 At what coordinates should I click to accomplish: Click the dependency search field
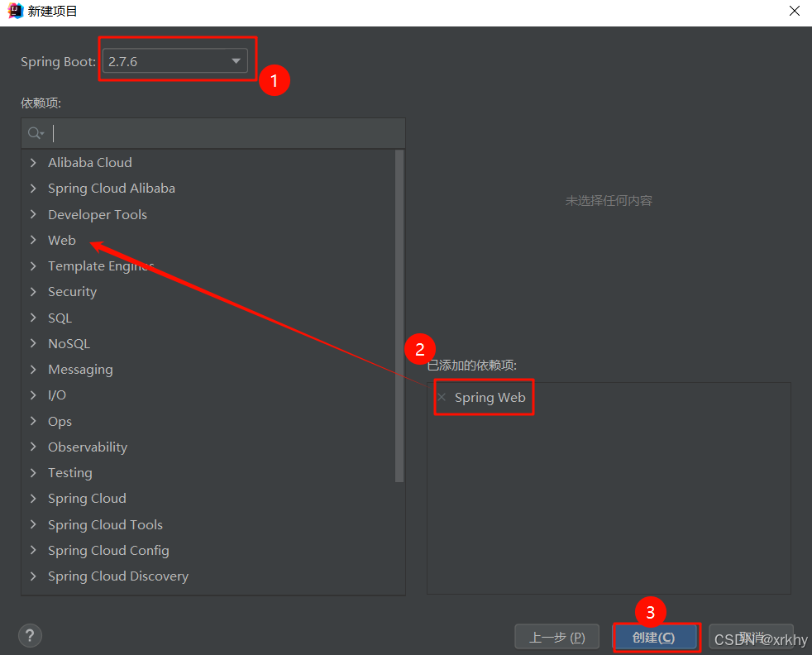click(213, 134)
